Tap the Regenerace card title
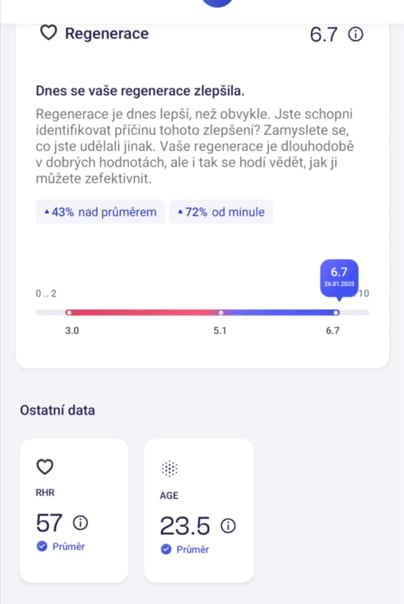 (107, 34)
